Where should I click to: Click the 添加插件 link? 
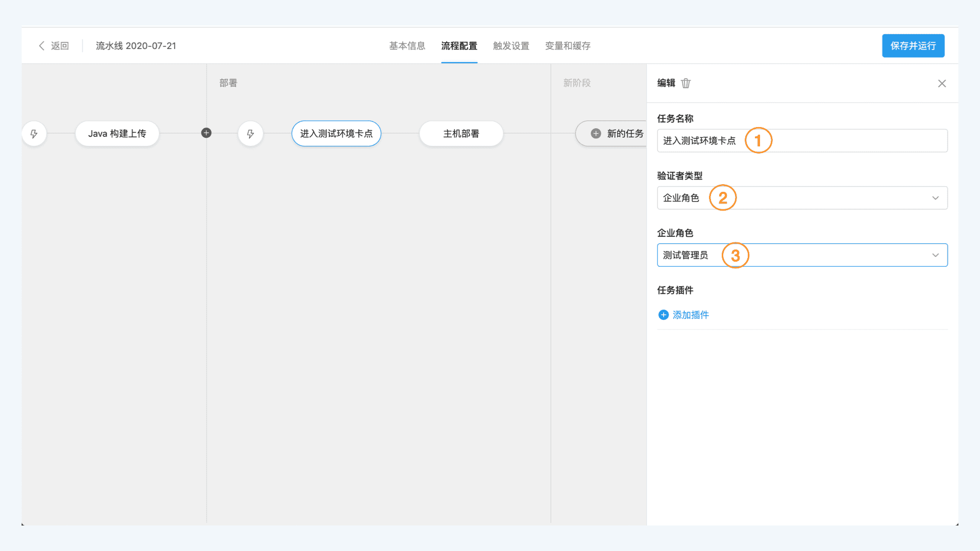[691, 315]
